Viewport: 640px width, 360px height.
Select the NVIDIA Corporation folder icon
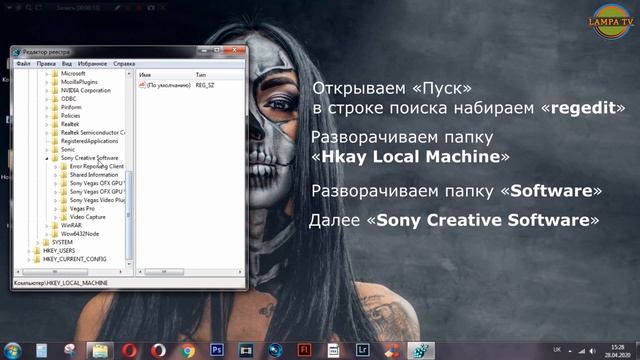[55, 90]
